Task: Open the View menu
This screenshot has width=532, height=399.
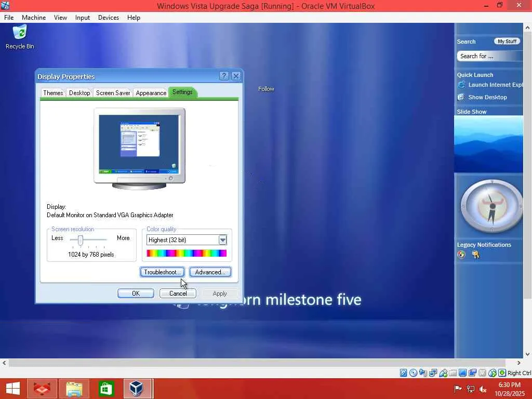Action: click(x=60, y=18)
